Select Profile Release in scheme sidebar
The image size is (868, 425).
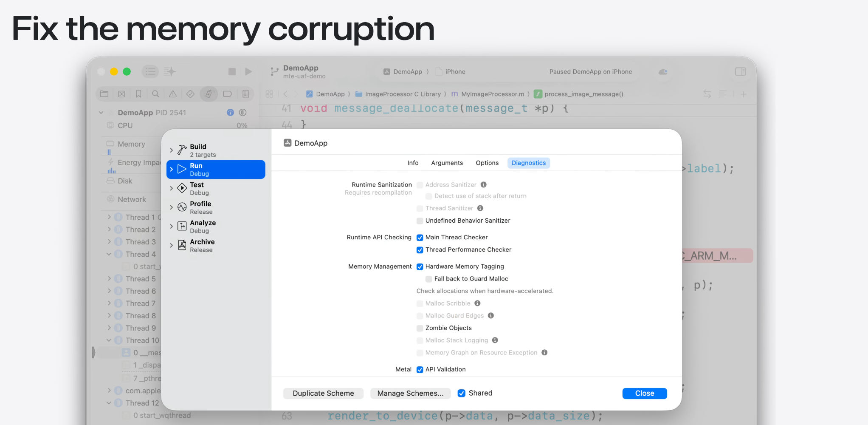click(216, 207)
